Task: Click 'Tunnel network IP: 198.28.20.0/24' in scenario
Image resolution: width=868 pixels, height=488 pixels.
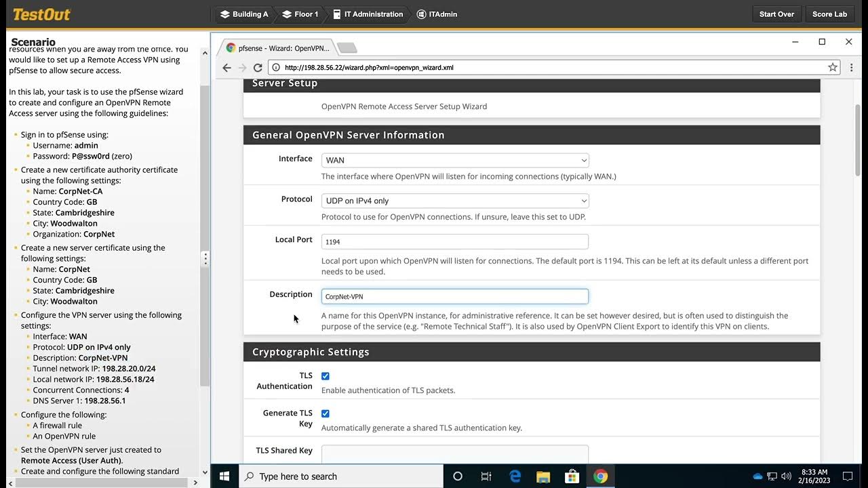Action: pyautogui.click(x=94, y=369)
